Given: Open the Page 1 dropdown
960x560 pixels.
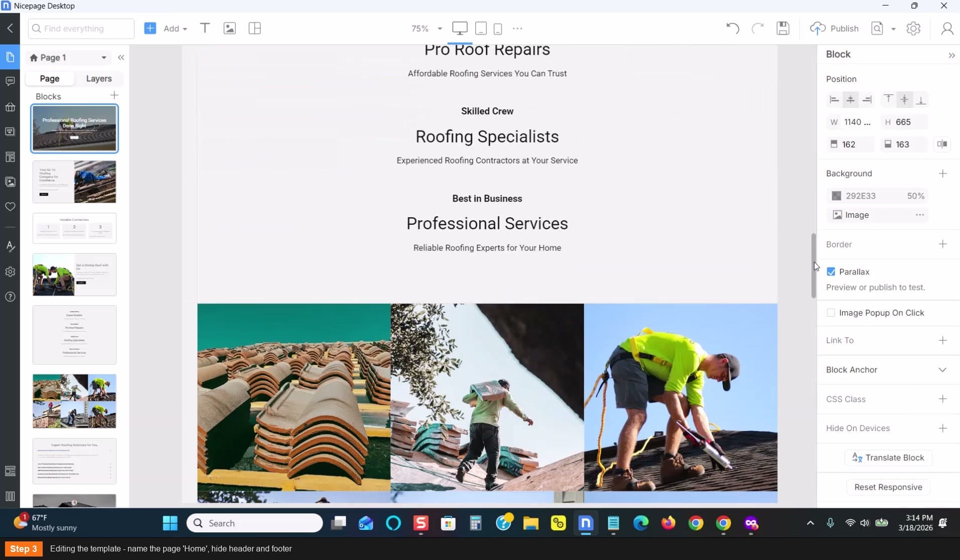Looking at the screenshot, I should click(68, 58).
